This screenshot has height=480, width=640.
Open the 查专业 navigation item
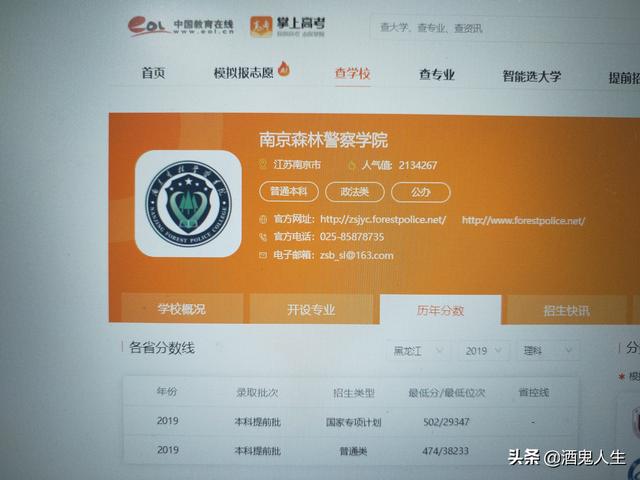click(437, 75)
